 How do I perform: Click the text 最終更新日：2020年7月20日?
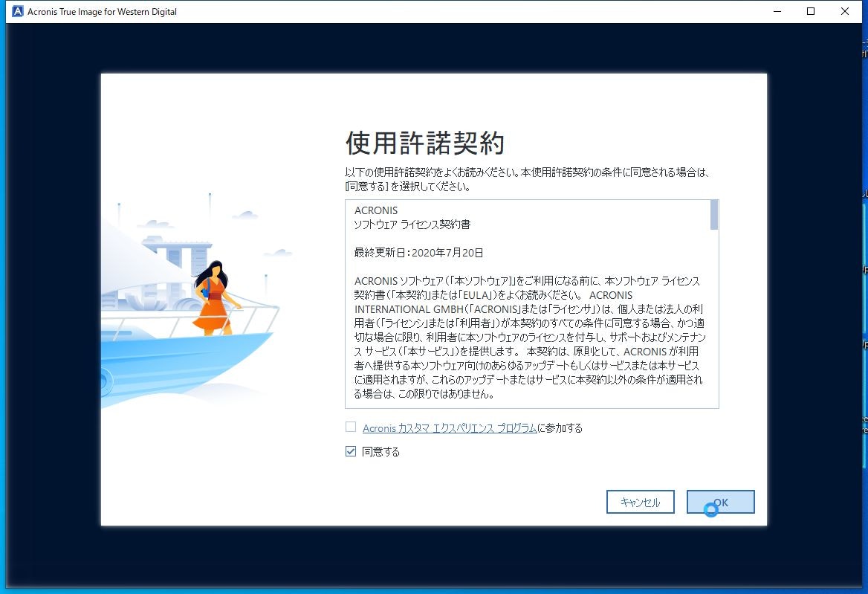(418, 253)
